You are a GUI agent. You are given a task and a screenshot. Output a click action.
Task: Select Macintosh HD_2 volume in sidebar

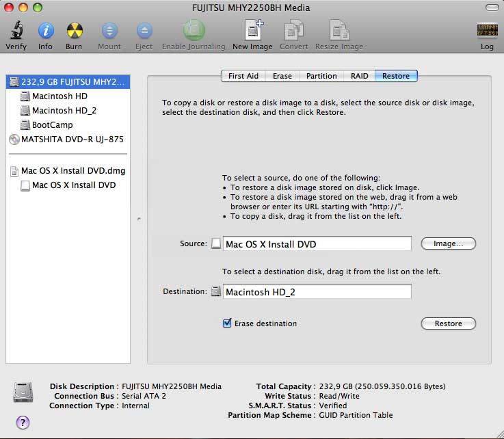click(68, 111)
